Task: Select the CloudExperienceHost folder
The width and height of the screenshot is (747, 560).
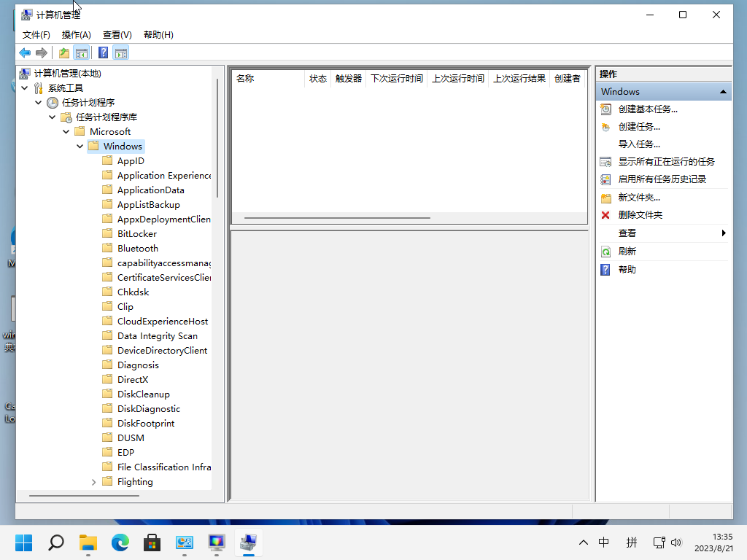Action: (x=163, y=322)
